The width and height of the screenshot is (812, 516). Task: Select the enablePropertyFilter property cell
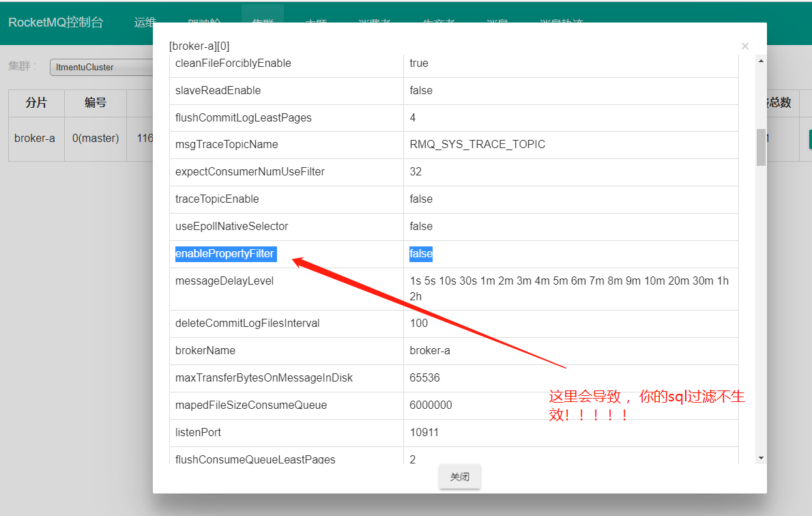(225, 253)
